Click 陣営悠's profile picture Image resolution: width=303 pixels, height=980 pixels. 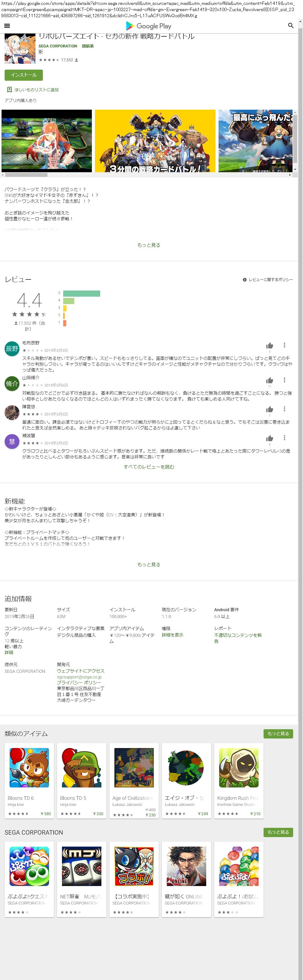coord(12,413)
